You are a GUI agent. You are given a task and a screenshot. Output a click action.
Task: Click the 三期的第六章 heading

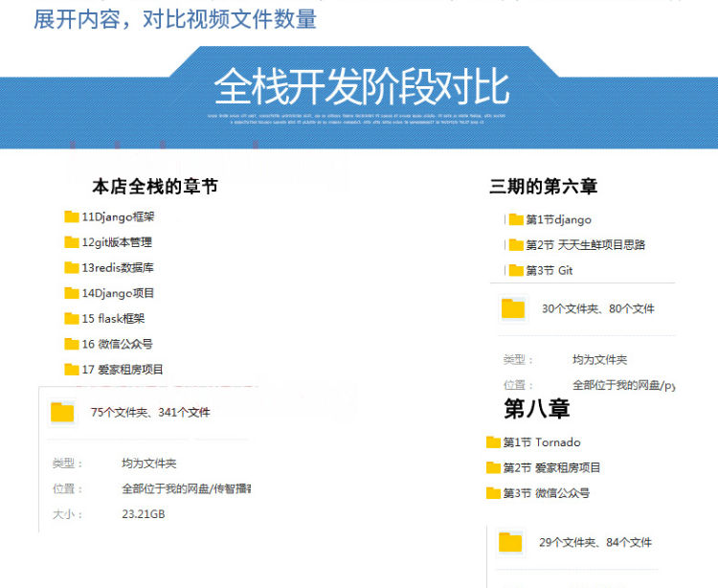tap(543, 187)
